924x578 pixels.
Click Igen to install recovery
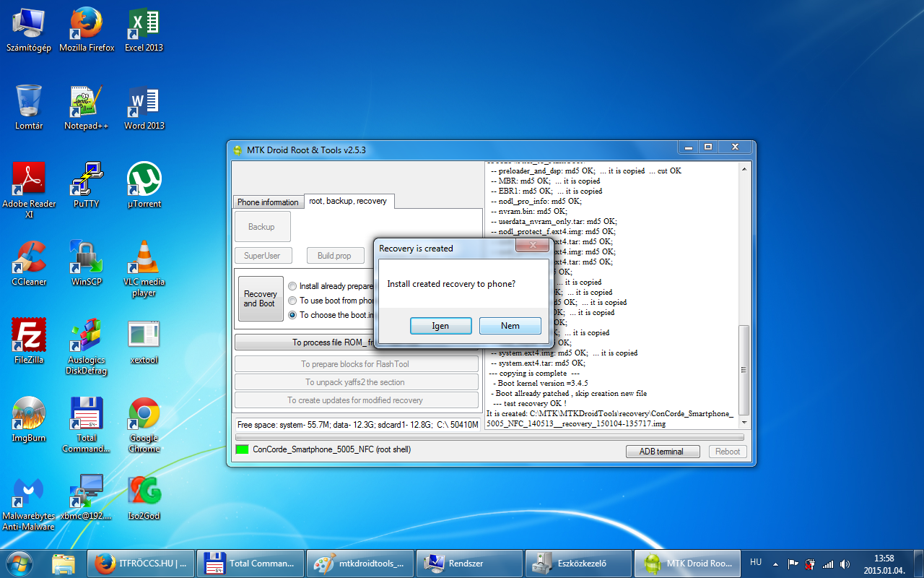[440, 326]
